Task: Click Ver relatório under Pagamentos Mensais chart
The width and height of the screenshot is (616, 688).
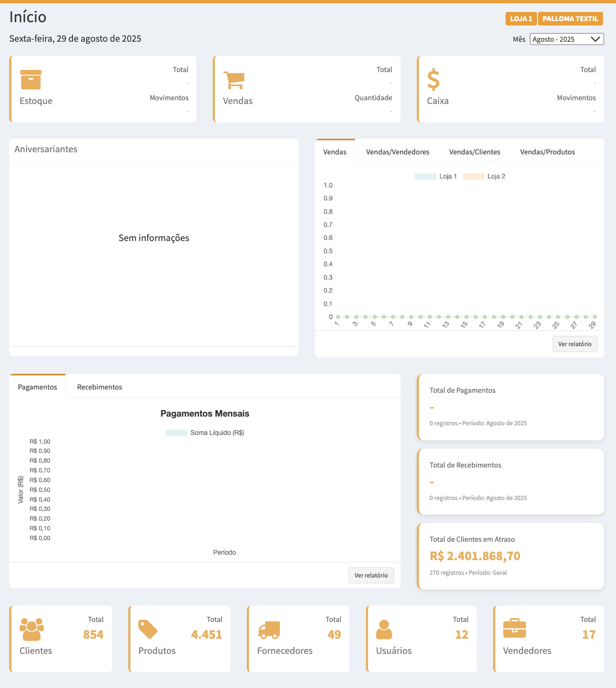Action: (371, 575)
